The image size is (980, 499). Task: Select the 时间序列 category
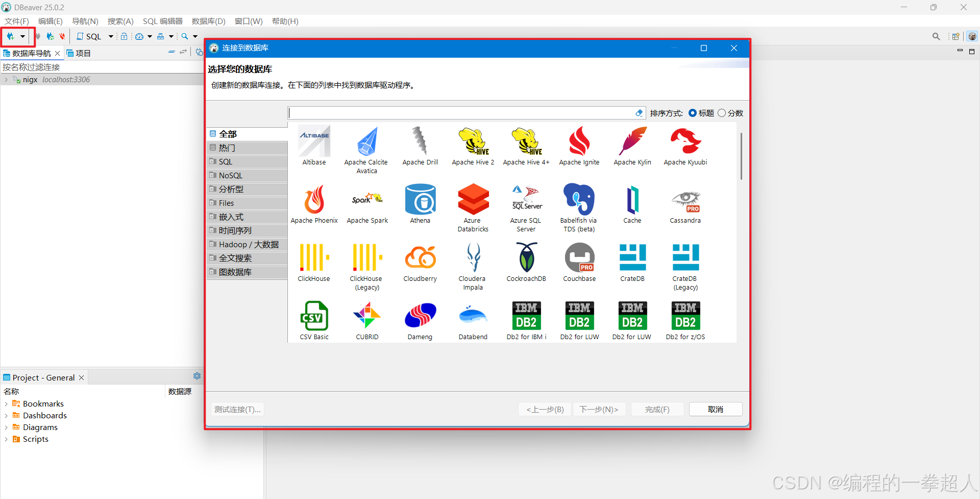[x=248, y=230]
